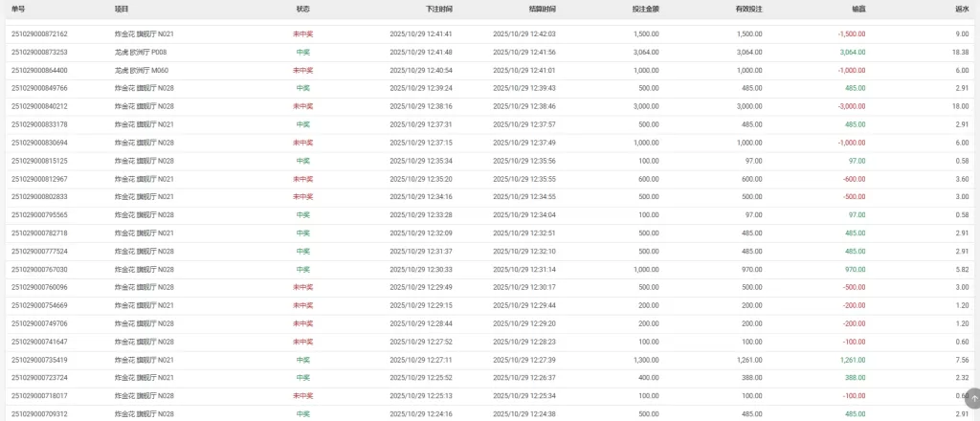The height and width of the screenshot is (421, 980).
Task: Click the -3,000.00 red loss amount
Action: [x=850, y=106]
